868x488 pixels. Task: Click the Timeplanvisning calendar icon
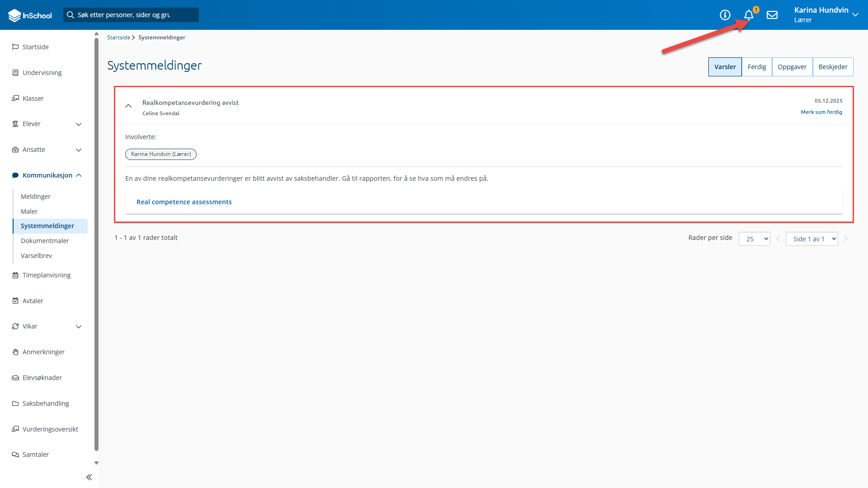coord(15,275)
